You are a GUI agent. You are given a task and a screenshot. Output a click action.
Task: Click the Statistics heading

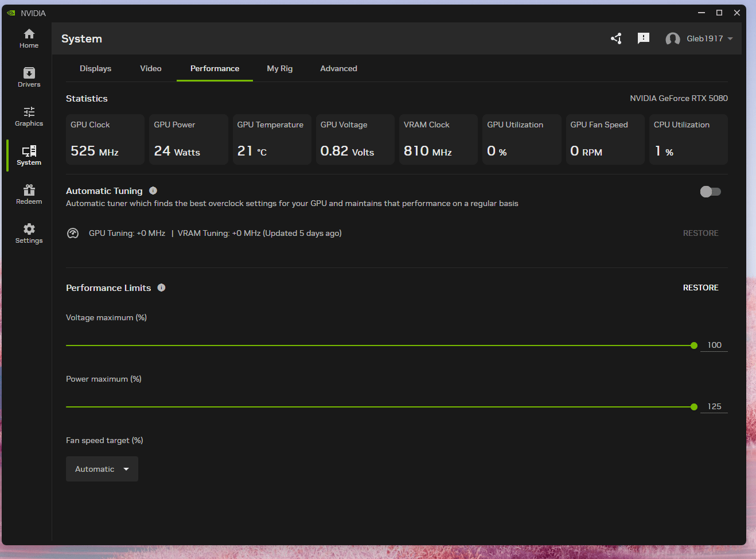coord(87,99)
